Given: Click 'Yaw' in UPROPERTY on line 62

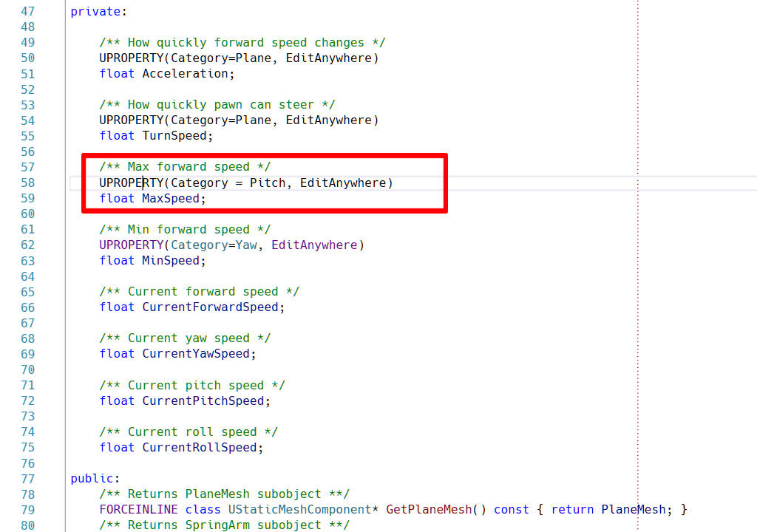Looking at the screenshot, I should [246, 245].
